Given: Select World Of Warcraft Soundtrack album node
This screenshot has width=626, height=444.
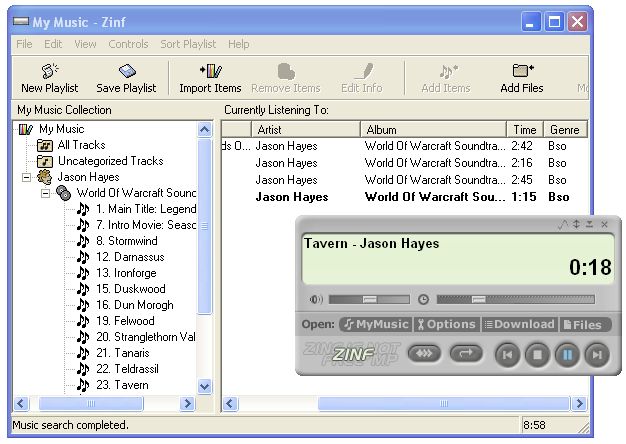Looking at the screenshot, I should pos(136,193).
